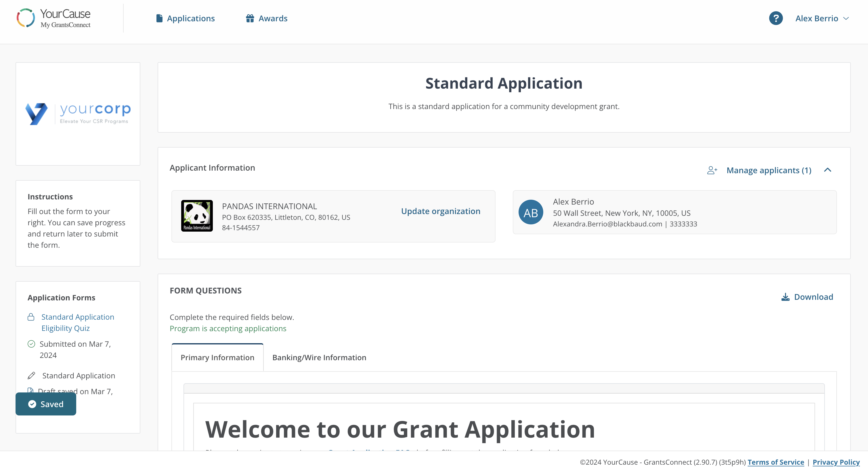Click the add applicant person icon

[712, 170]
